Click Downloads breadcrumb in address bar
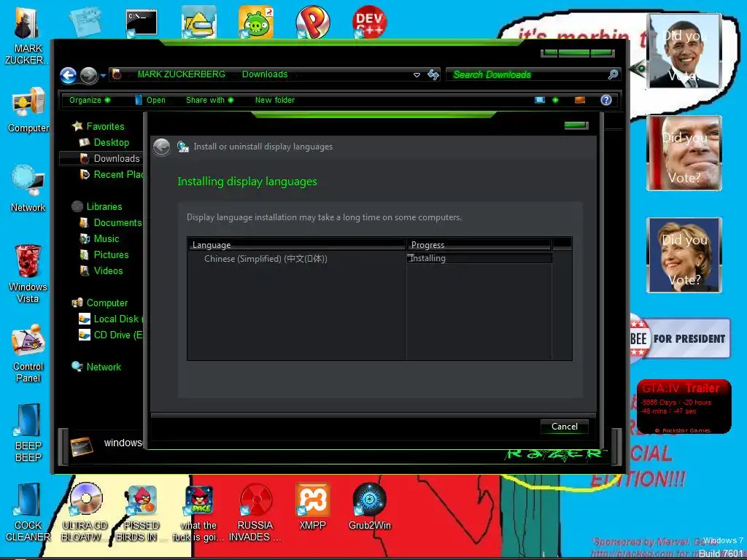 coord(265,74)
